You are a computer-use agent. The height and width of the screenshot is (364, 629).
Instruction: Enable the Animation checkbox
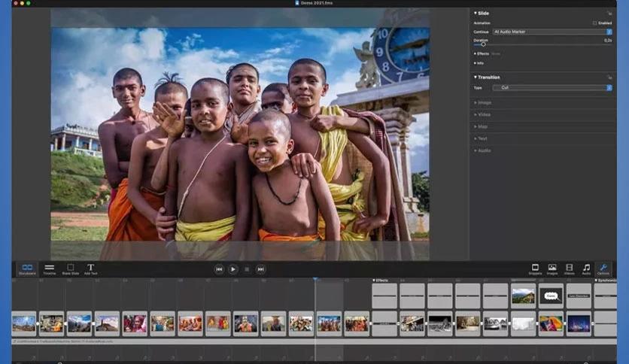click(x=594, y=23)
